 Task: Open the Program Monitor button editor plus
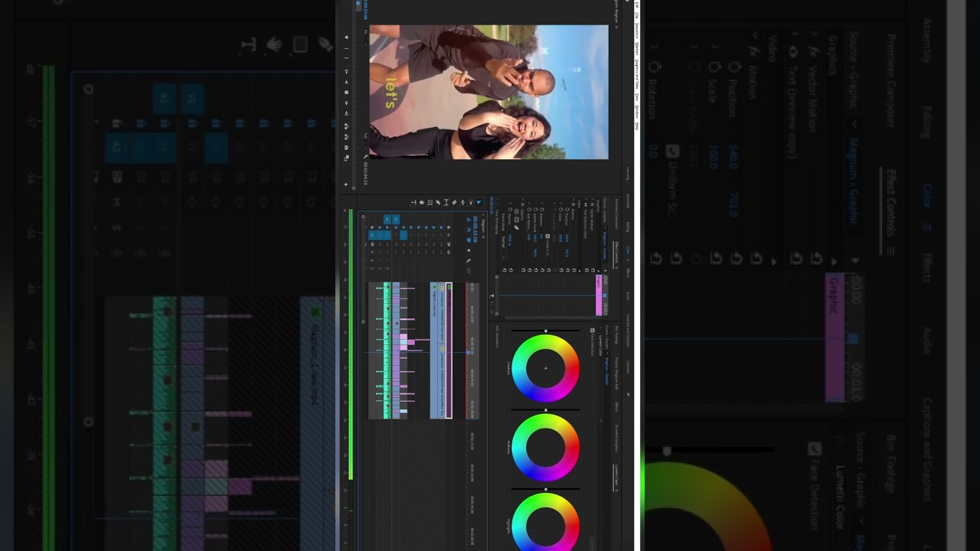pos(346,184)
